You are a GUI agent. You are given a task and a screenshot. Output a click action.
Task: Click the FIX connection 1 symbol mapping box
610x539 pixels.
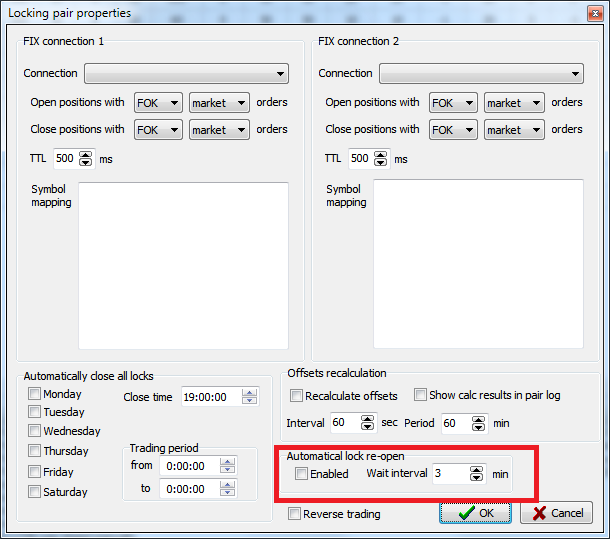[x=184, y=266]
